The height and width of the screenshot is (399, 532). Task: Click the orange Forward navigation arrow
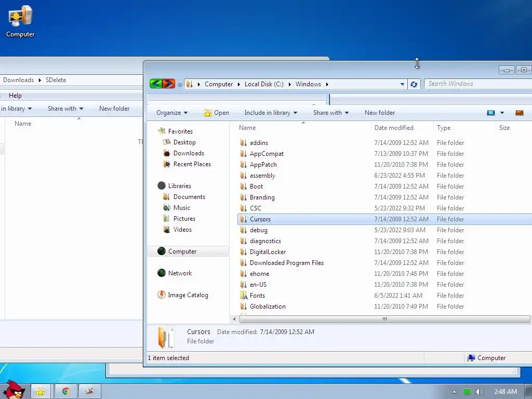[x=169, y=84]
